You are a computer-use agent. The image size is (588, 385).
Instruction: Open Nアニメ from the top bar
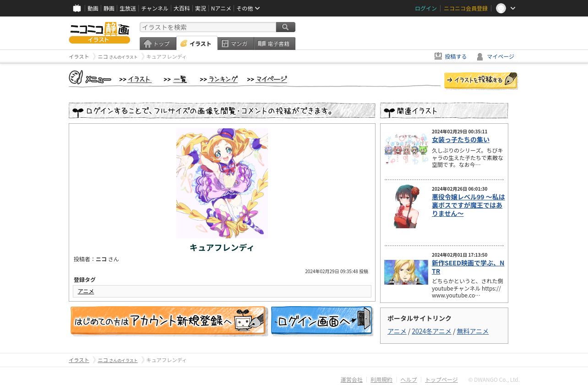[221, 8]
